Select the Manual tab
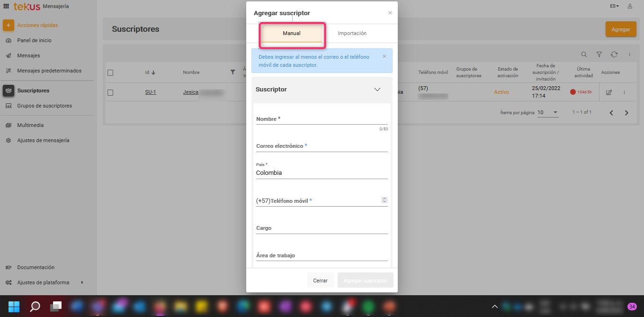Screen dimensions: 644x317 [292, 33]
